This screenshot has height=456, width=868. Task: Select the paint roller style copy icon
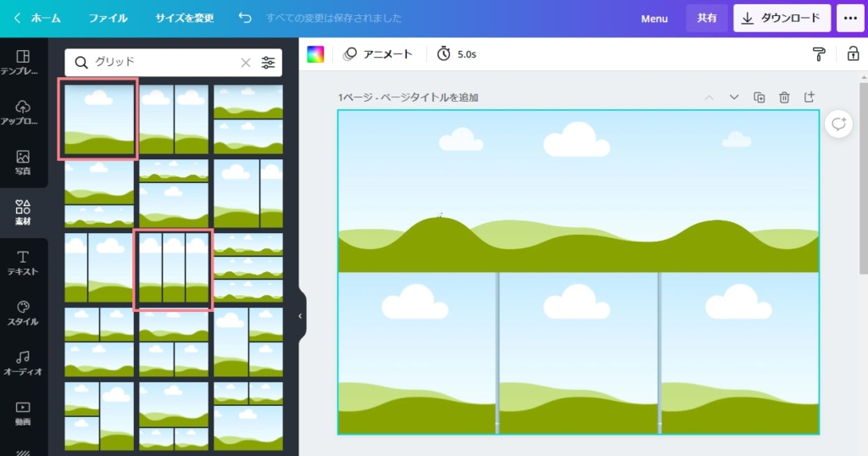pyautogui.click(x=819, y=54)
